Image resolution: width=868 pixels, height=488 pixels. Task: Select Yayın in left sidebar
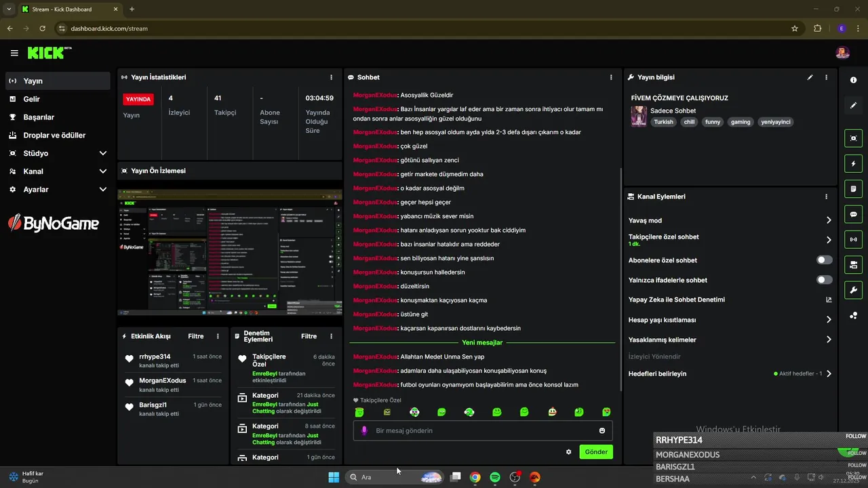[x=58, y=81]
